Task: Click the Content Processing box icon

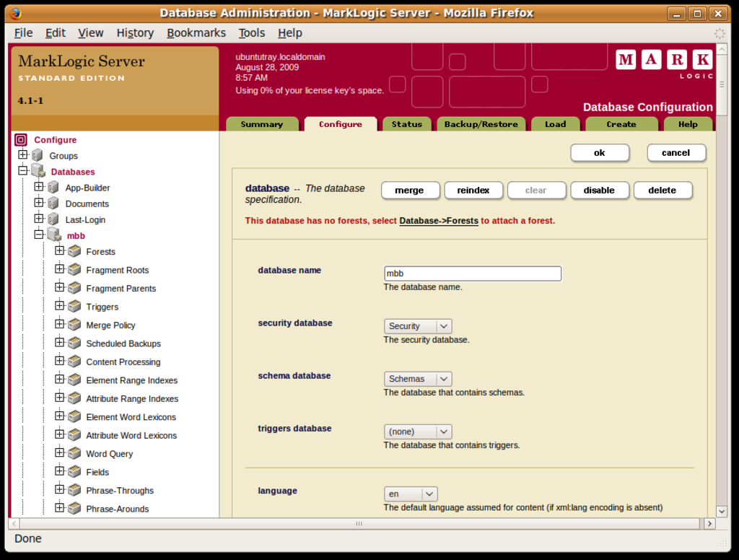Action: (x=74, y=362)
